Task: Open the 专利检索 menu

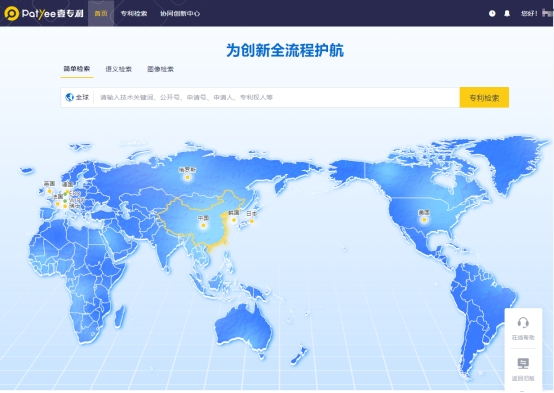Action: pyautogui.click(x=134, y=13)
